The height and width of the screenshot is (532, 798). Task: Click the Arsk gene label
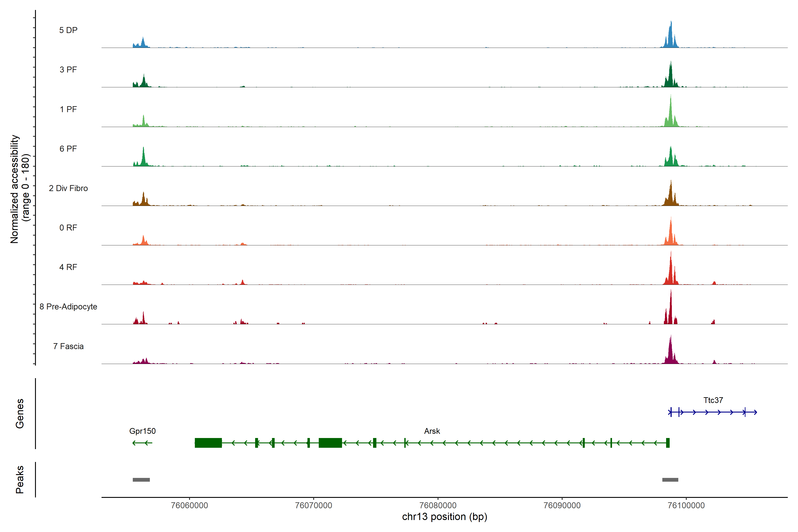tap(432, 431)
